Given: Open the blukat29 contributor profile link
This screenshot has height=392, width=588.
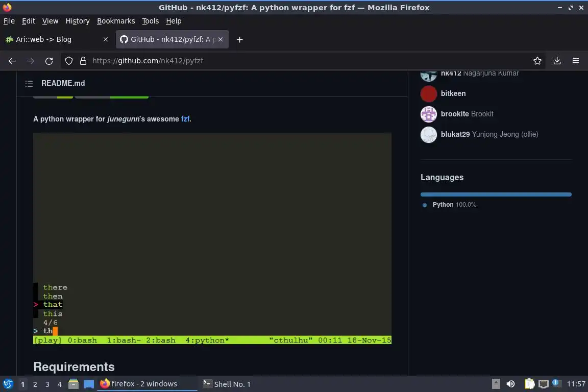Looking at the screenshot, I should click(x=455, y=135).
